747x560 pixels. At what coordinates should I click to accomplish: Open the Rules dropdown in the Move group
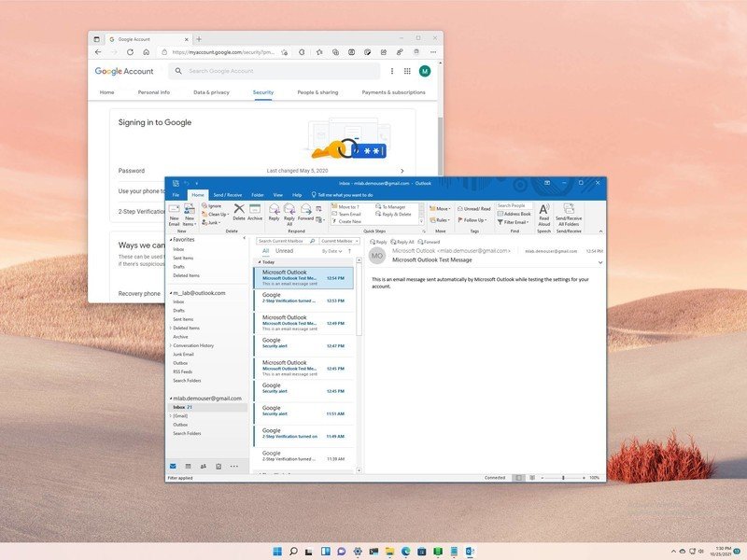tap(439, 220)
